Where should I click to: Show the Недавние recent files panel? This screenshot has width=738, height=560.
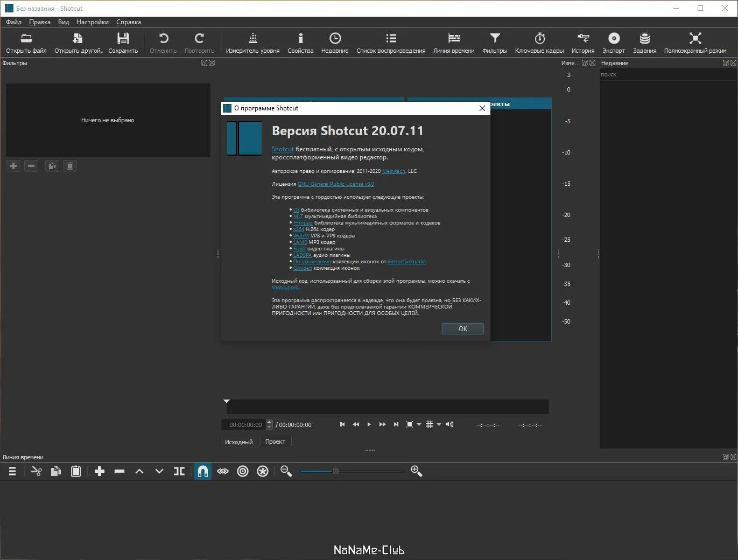tap(335, 43)
